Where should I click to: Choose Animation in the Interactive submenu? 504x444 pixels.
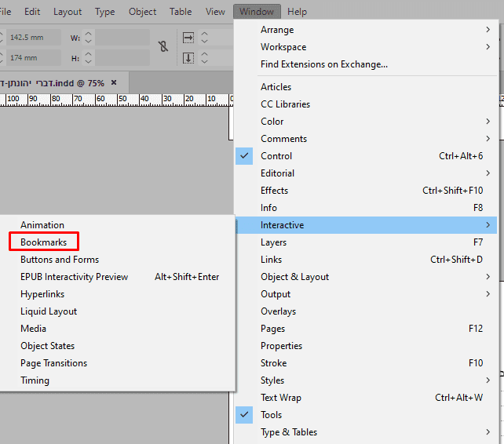tap(118, 225)
